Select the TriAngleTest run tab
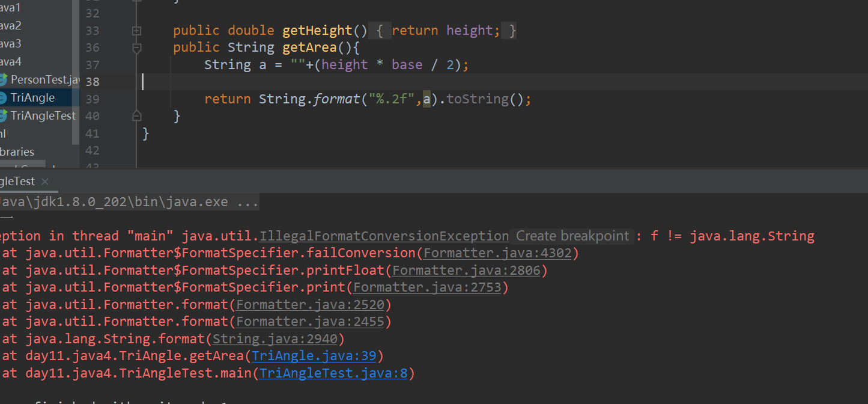Screen dimensions: 868x404 click(x=17, y=182)
